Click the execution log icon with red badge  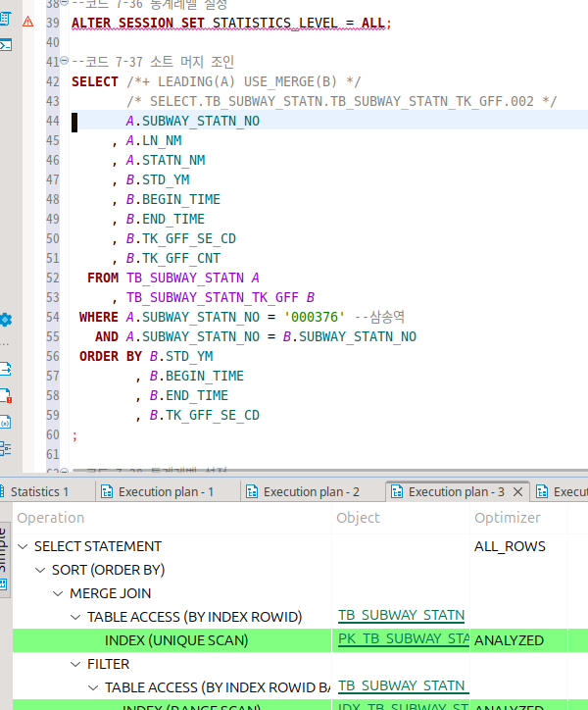coord(6,396)
